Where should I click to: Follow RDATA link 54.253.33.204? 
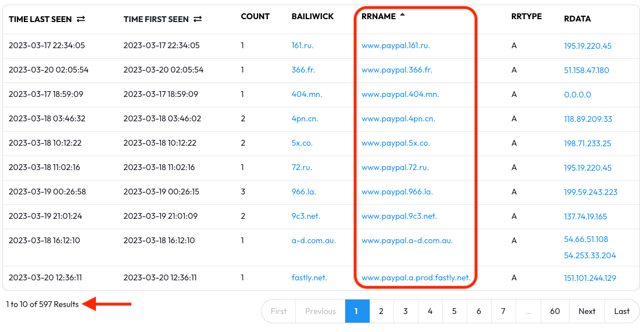(590, 255)
